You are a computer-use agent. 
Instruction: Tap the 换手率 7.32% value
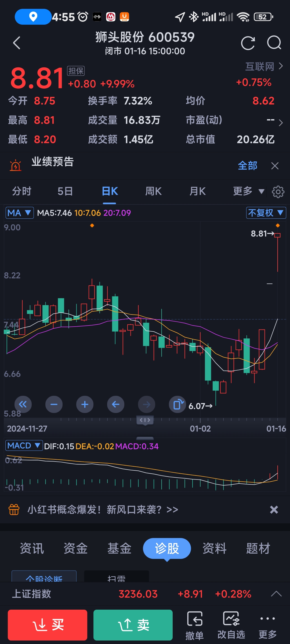(x=138, y=101)
